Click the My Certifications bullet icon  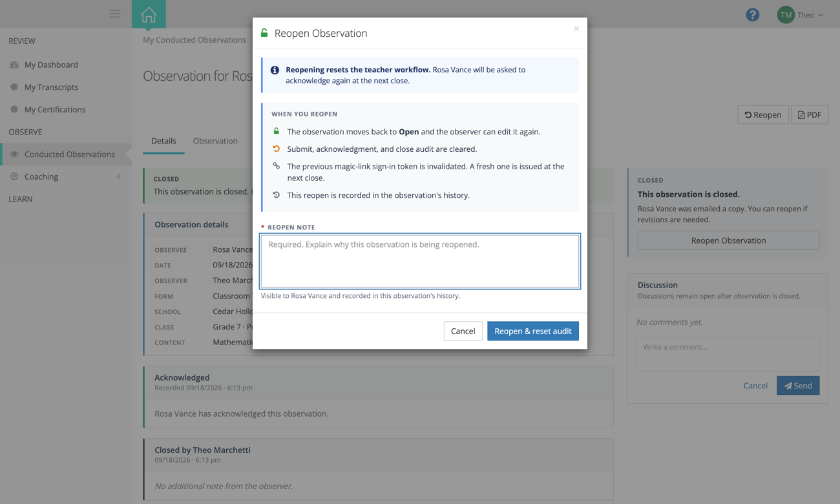(14, 109)
